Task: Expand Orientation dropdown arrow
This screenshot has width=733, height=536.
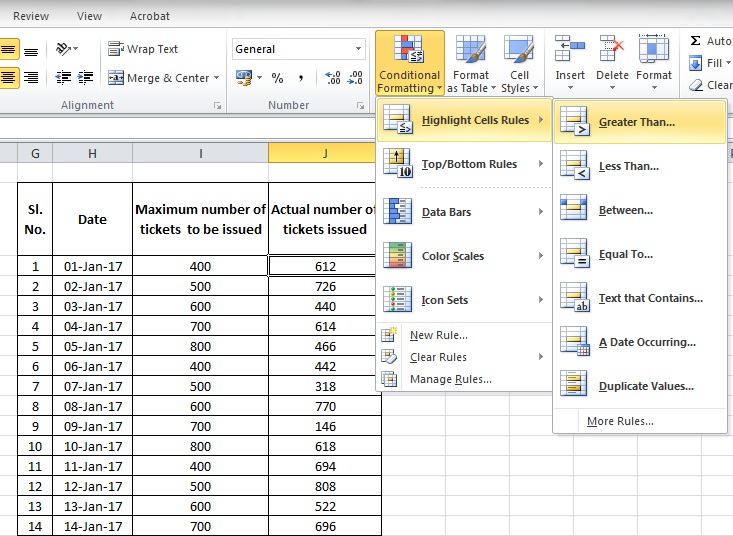Action: (x=76, y=49)
